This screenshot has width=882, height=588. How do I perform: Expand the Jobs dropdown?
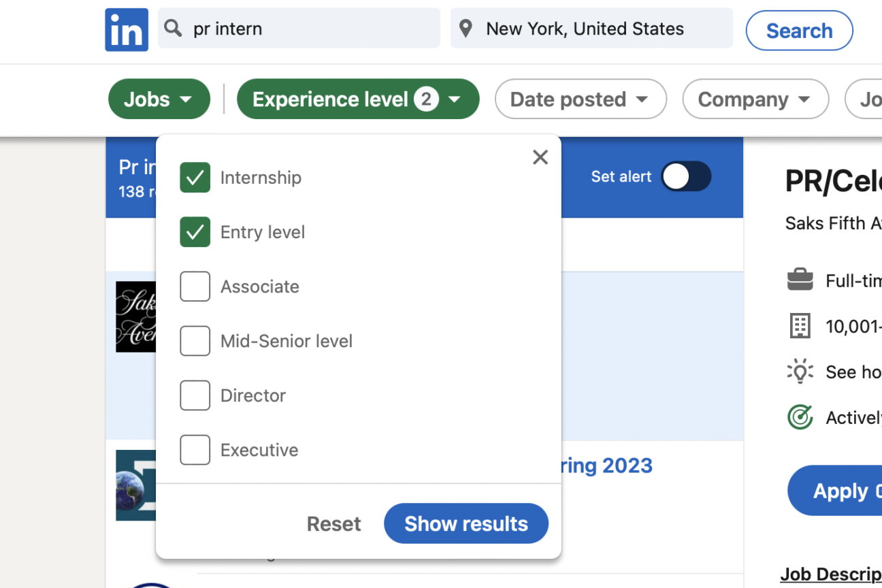point(159,99)
